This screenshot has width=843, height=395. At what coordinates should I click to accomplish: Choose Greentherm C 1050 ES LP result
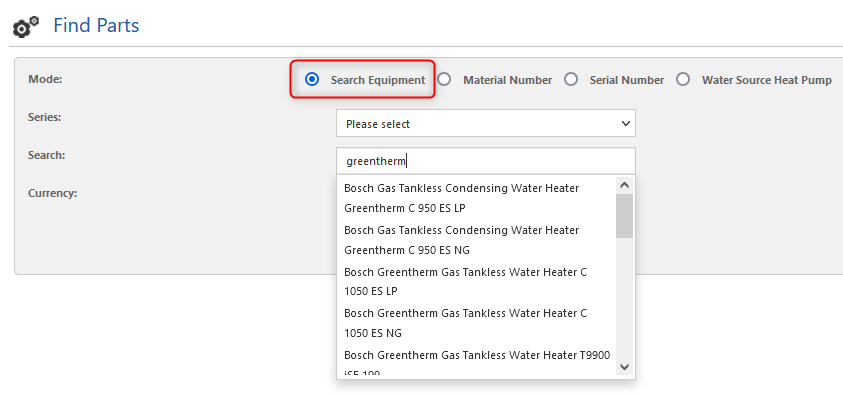[476, 282]
